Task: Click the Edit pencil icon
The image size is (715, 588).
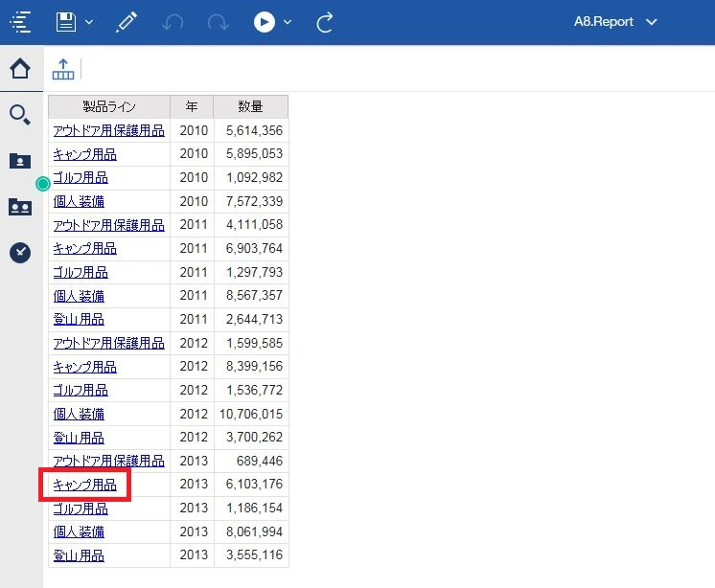Action: click(127, 22)
